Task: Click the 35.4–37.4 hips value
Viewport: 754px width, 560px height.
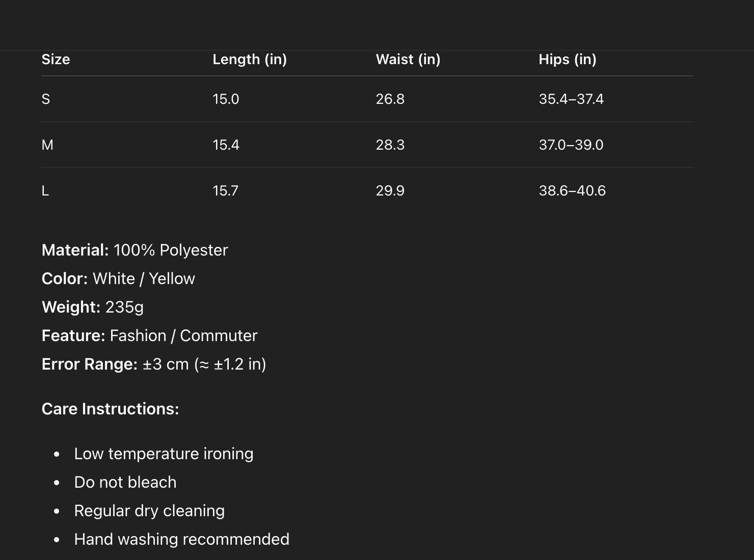Action: tap(571, 99)
